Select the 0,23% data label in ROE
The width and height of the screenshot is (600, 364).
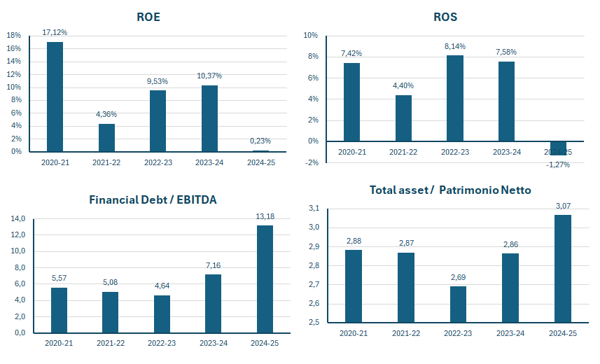(260, 141)
